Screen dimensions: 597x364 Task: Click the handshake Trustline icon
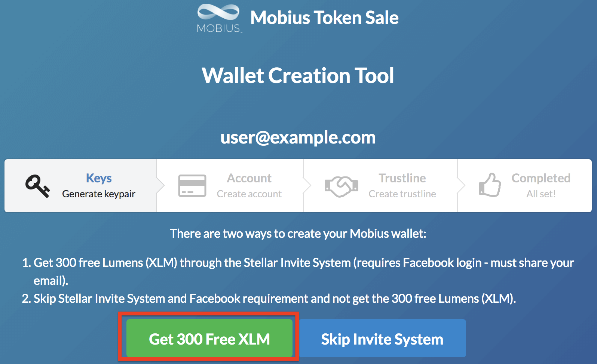click(x=341, y=186)
